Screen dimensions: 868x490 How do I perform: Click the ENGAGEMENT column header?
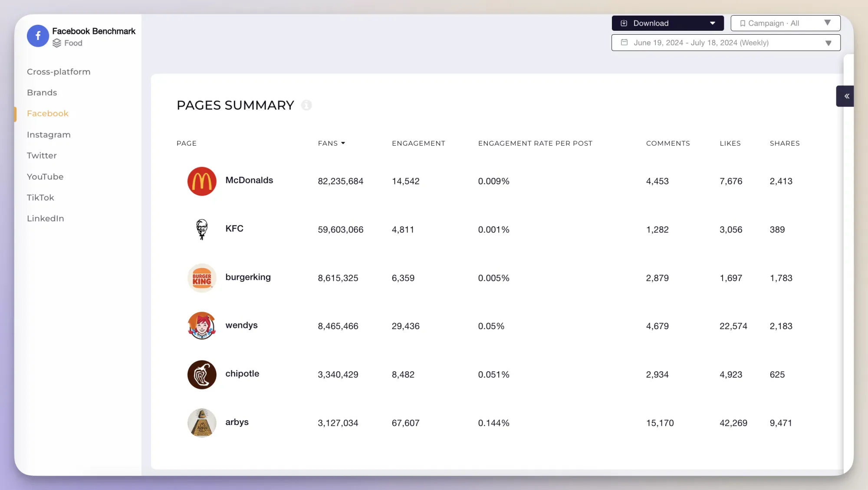418,144
